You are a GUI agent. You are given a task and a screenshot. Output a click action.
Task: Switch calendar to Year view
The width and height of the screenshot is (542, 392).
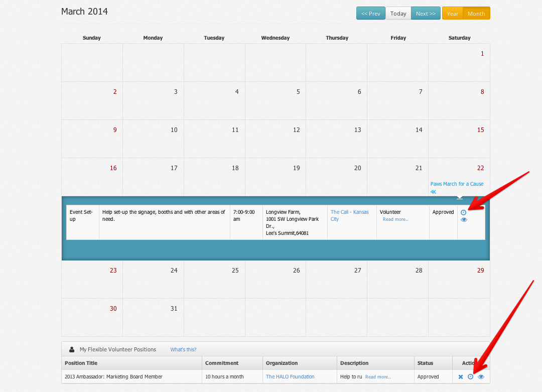(452, 14)
